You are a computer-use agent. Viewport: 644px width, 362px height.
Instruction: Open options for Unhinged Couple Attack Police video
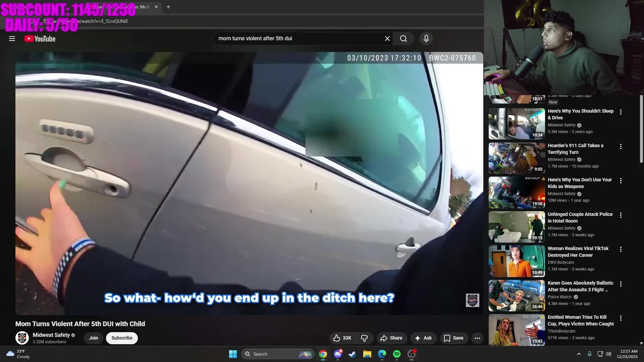621,215
